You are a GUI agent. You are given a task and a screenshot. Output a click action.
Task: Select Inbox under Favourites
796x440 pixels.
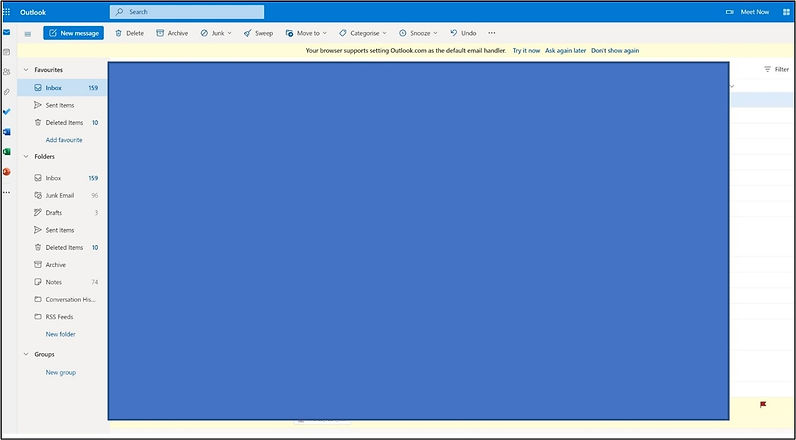62,88
